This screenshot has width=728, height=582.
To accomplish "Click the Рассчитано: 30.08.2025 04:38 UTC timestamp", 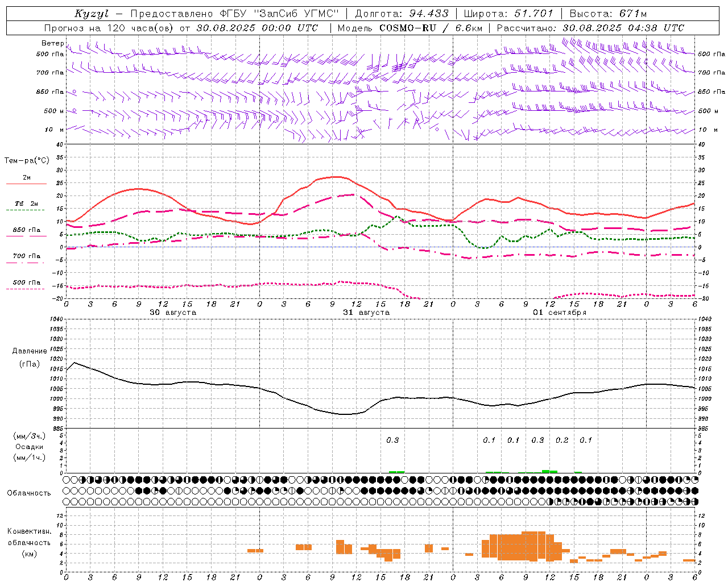I will pyautogui.click(x=590, y=28).
